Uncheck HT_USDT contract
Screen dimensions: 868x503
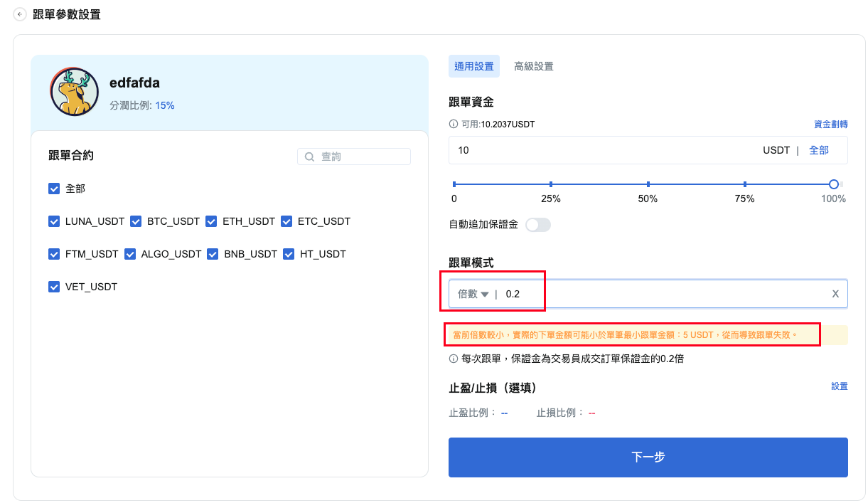pos(289,254)
